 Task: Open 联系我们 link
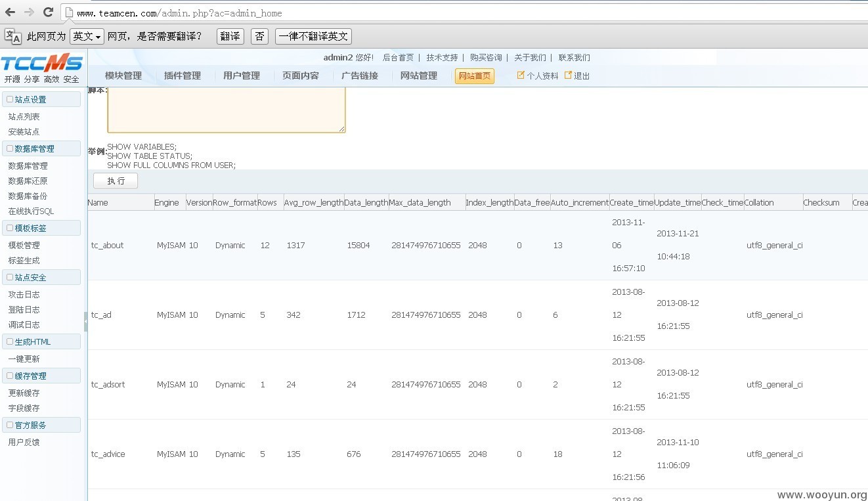point(574,58)
